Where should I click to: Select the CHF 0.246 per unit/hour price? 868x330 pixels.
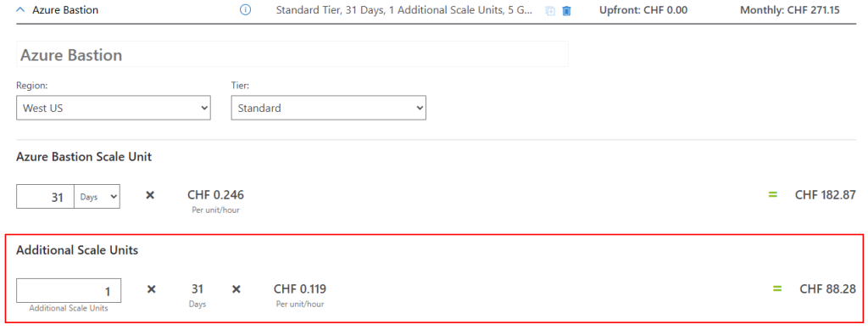pos(215,195)
